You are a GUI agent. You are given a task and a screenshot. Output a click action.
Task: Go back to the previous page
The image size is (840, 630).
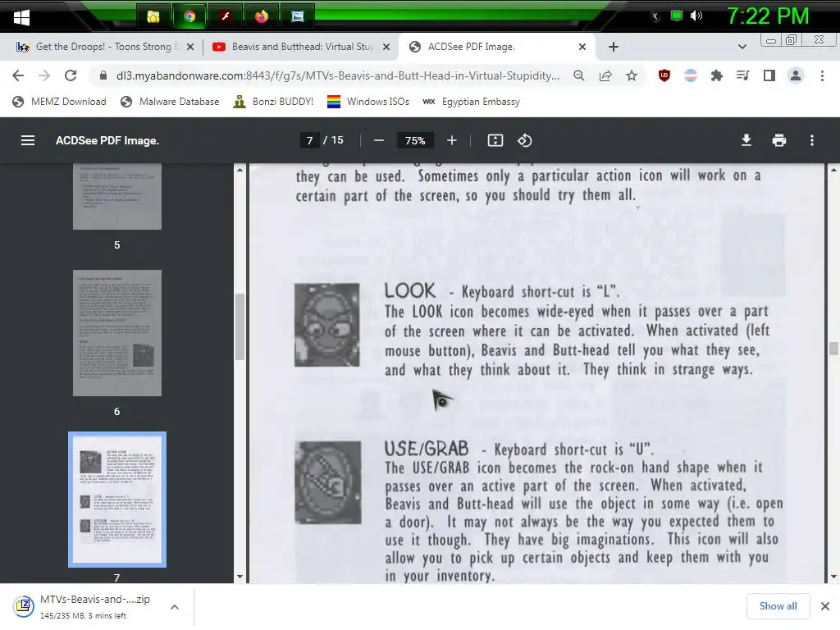[x=18, y=75]
